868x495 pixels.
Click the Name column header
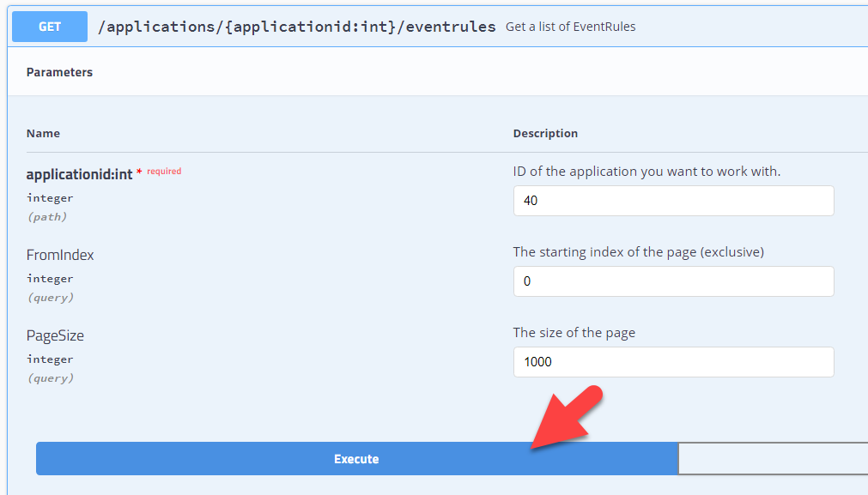pyautogui.click(x=43, y=133)
